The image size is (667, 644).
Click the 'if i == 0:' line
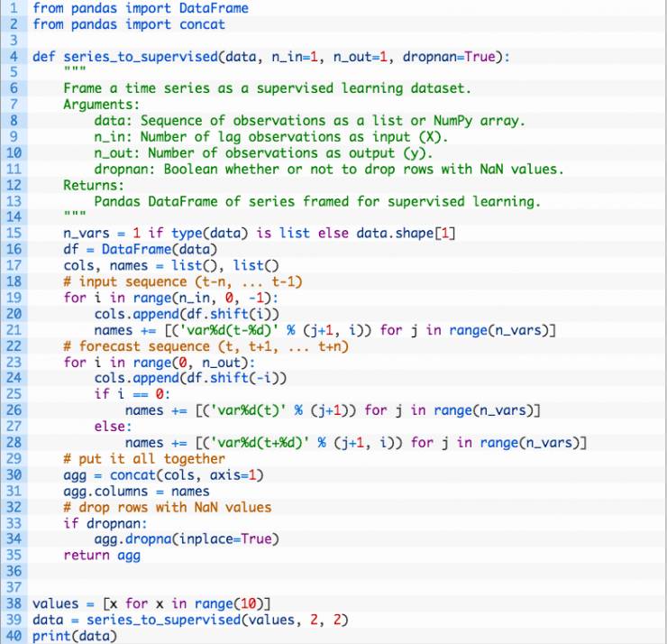tap(132, 394)
